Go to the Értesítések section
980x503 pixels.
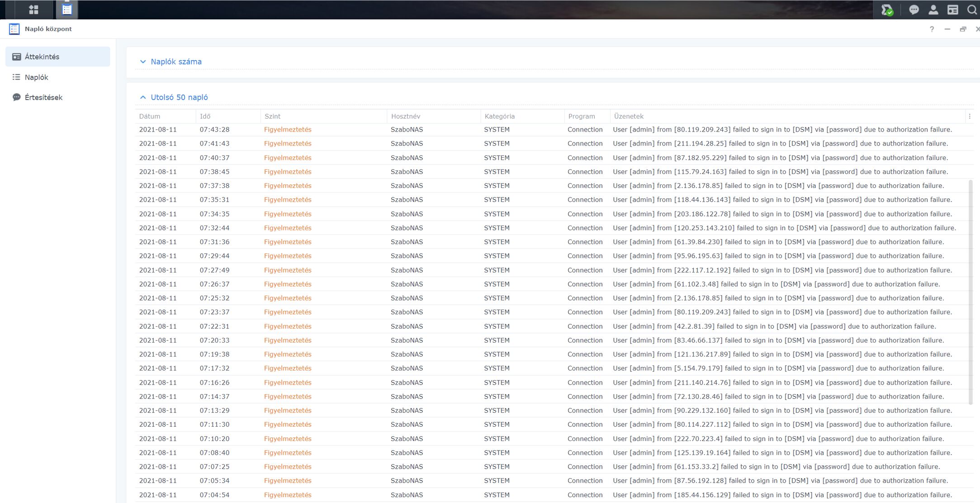click(58, 97)
